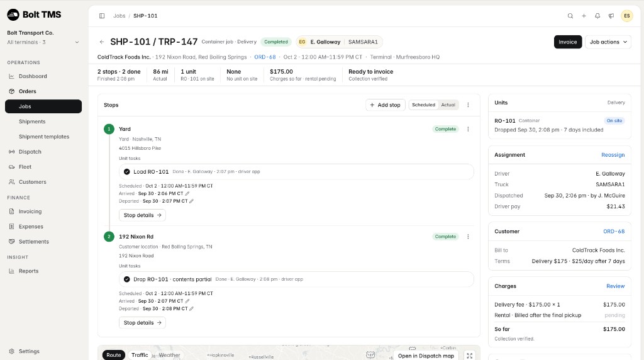
Task: Click the "$21.43" driver pay value
Action: (x=616, y=206)
